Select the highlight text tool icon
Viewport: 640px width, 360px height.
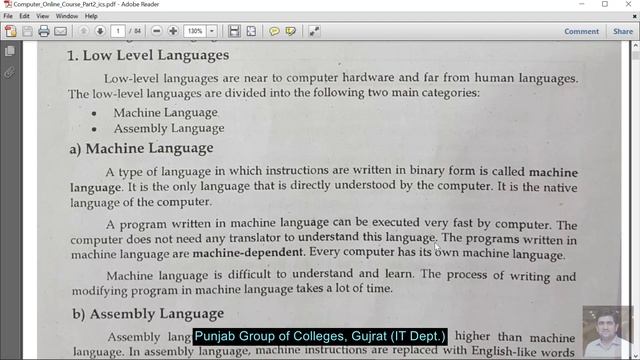tap(291, 31)
